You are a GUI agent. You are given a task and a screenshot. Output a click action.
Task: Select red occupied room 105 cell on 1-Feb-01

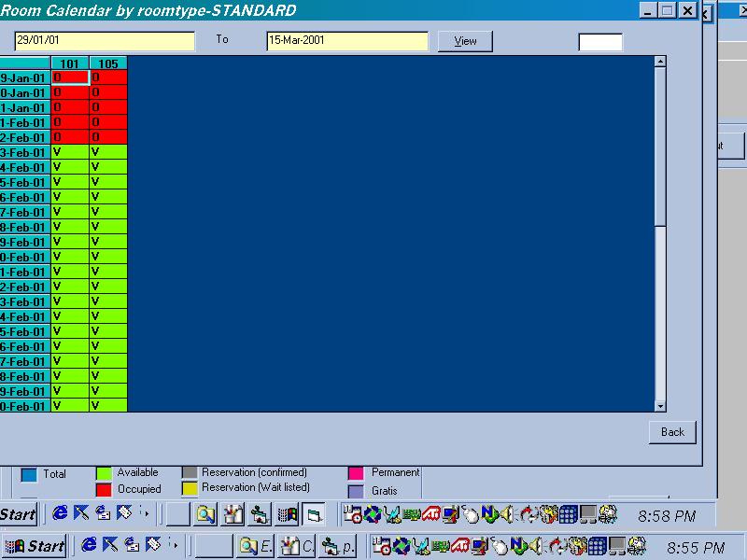coord(108,122)
